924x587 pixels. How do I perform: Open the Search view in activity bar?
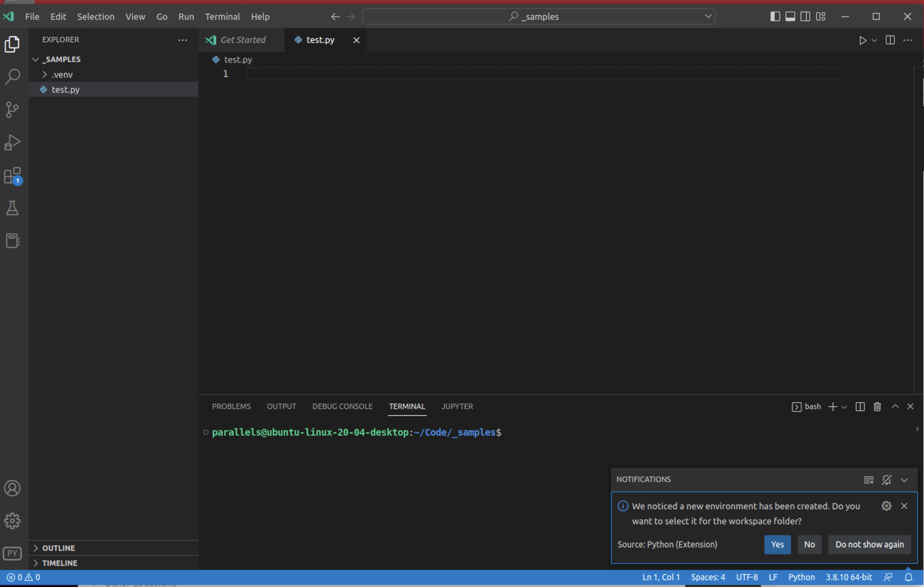pos(12,77)
